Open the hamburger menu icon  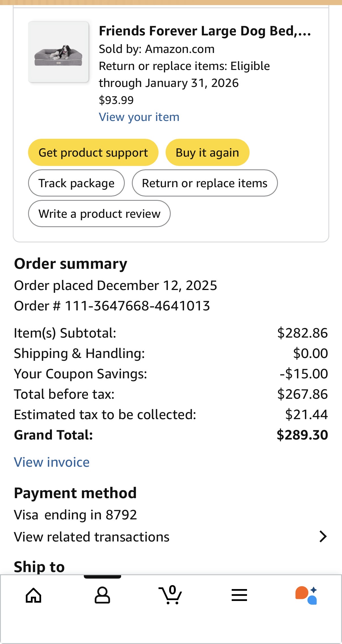coord(239,595)
